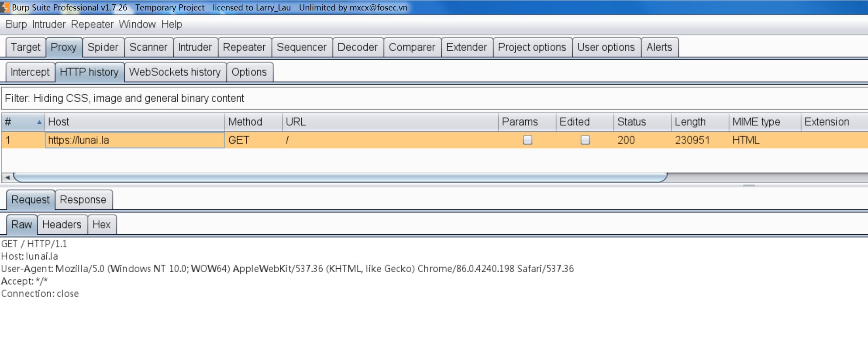Sort by MIME type column header
This screenshot has width=868, height=359.
765,122
